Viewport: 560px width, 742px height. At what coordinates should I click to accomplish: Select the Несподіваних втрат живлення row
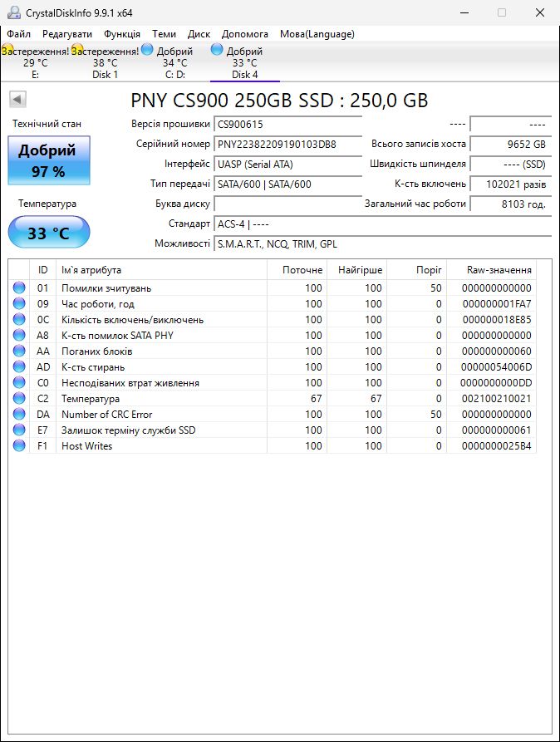[x=273, y=382]
